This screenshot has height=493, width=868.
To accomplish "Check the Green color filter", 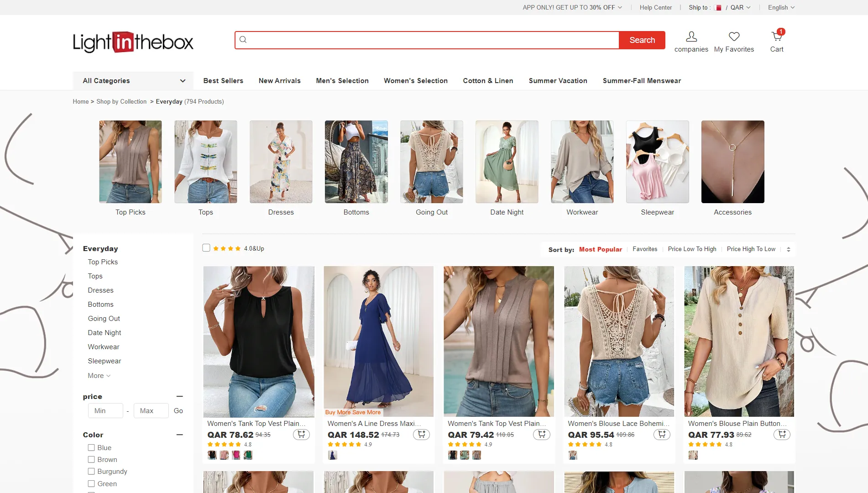I will pos(91,484).
